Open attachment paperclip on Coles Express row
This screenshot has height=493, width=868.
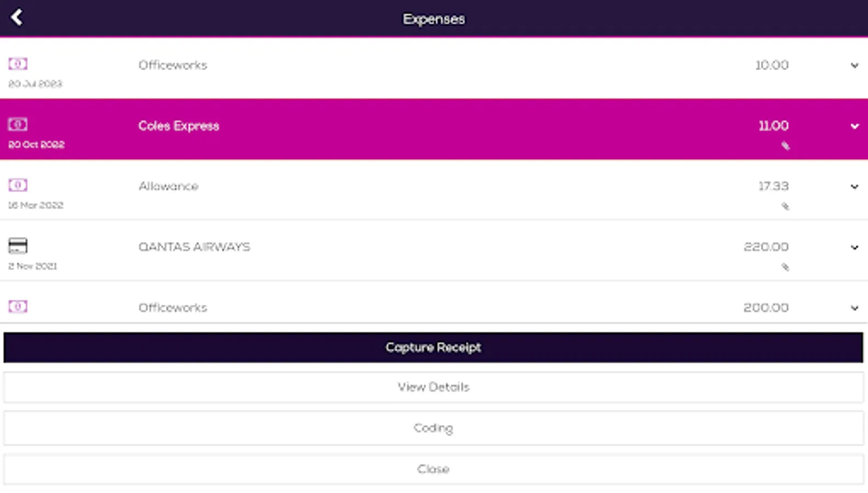coord(785,146)
